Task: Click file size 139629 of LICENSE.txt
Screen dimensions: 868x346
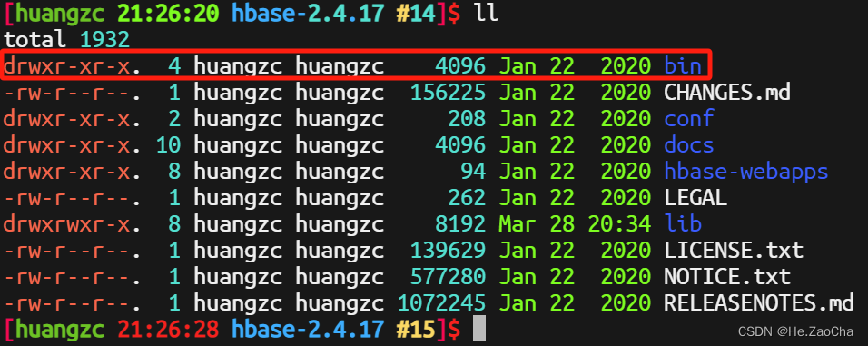Action: pyautogui.click(x=448, y=251)
